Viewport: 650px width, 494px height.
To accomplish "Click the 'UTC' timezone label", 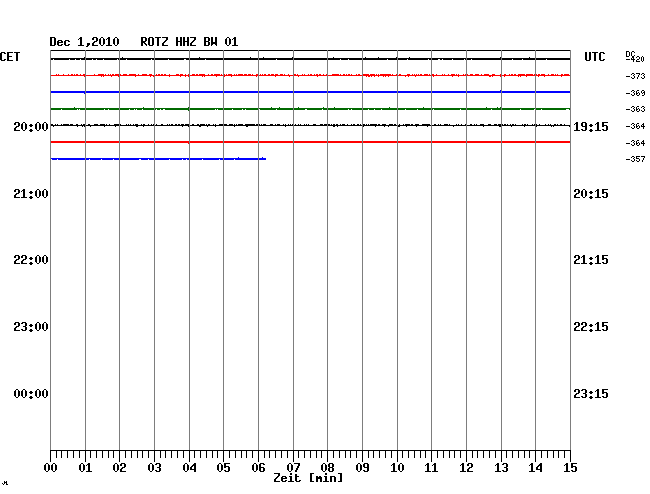I will click(594, 57).
